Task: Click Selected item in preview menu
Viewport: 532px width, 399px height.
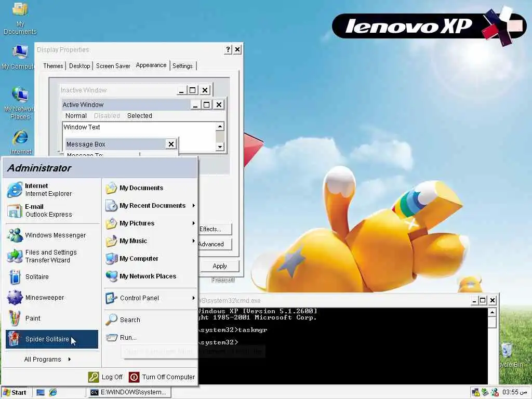Action: click(139, 116)
